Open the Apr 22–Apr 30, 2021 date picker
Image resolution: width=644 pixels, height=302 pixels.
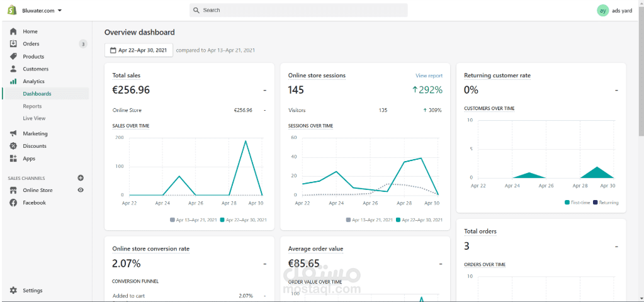pyautogui.click(x=139, y=50)
